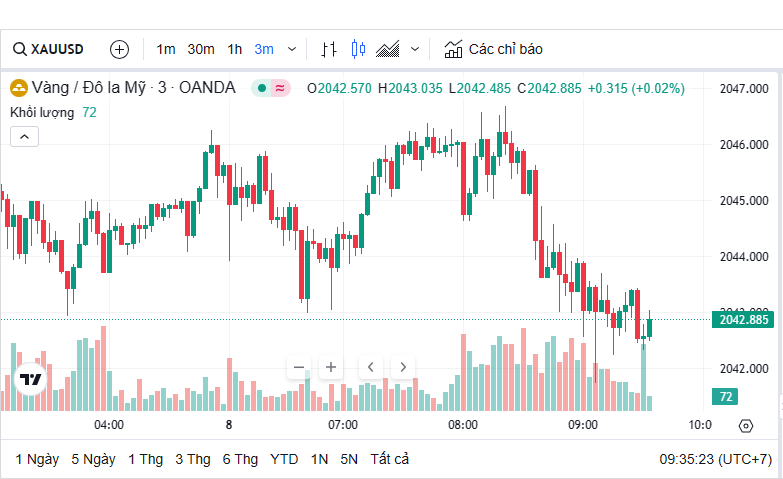Open the Các chỉ báo indicators panel
The image size is (783, 479).
pyautogui.click(x=494, y=49)
